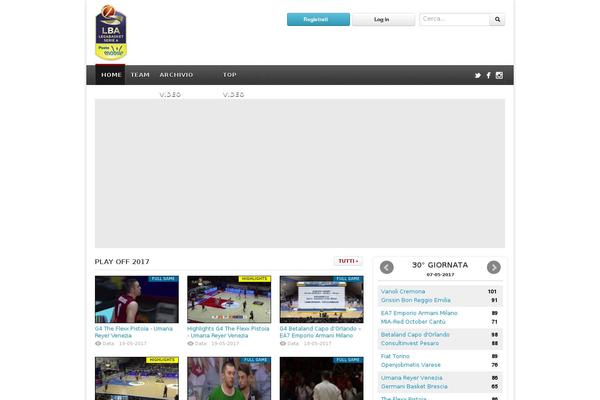Viewport: 600px width, 400px height.
Task: Click Germani Basket Brescia link
Action: click(x=414, y=387)
